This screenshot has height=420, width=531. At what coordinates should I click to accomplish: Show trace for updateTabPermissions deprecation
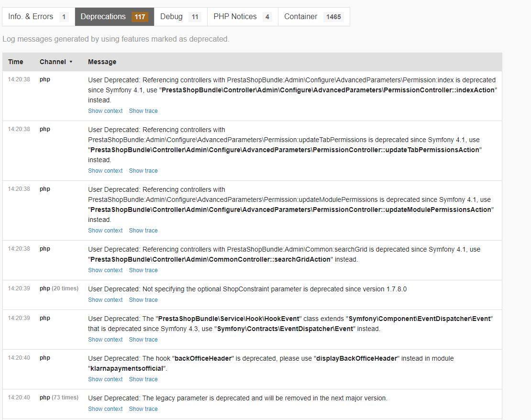pos(143,171)
